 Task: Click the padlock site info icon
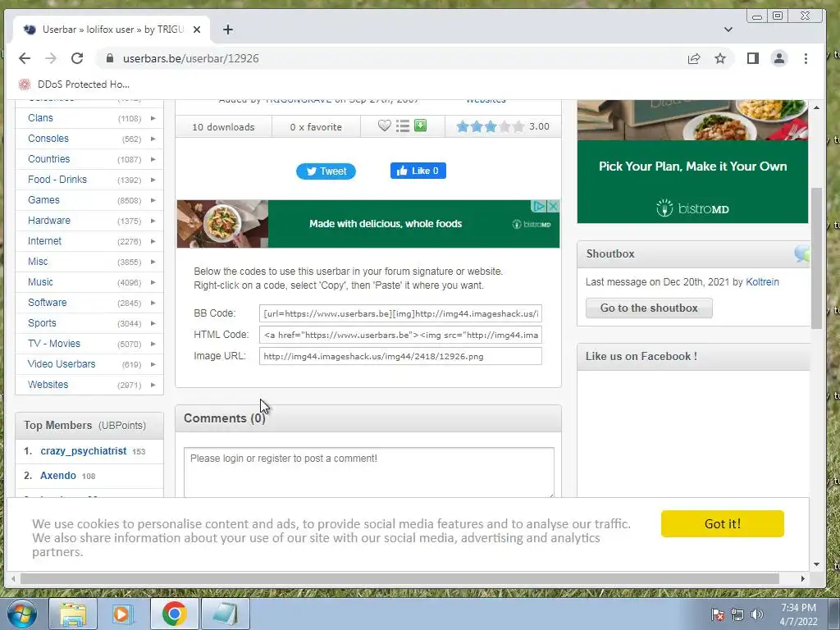point(110,58)
